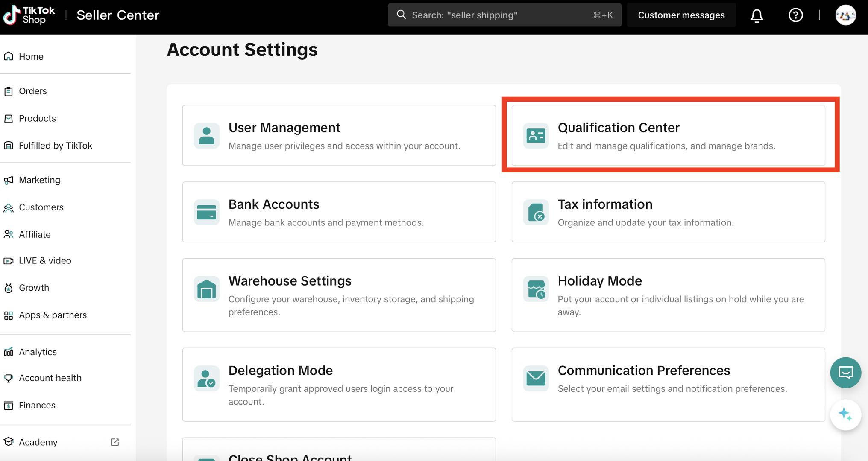Click the Academy external link icon
868x461 pixels.
[x=115, y=442]
